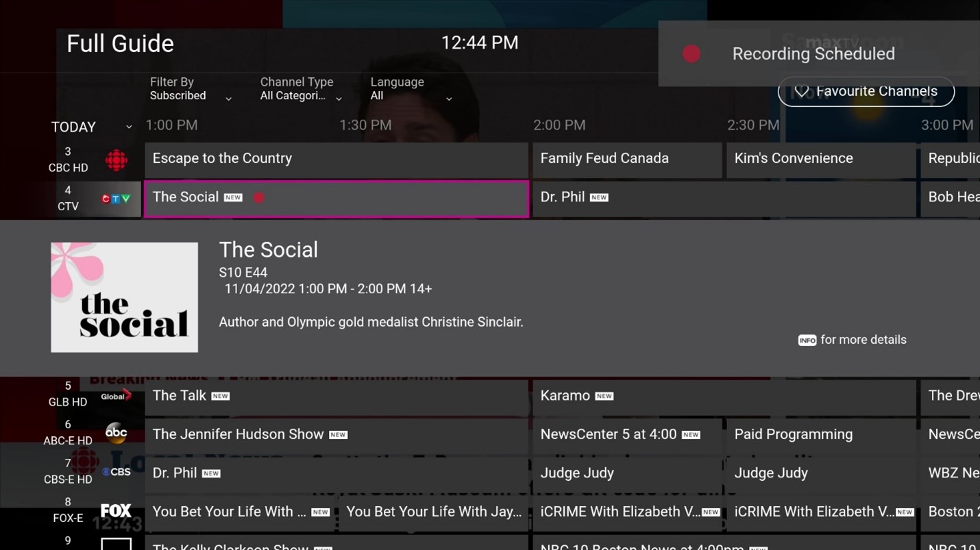Click The Social poster thumbnail
The height and width of the screenshot is (550, 980).
pyautogui.click(x=124, y=297)
